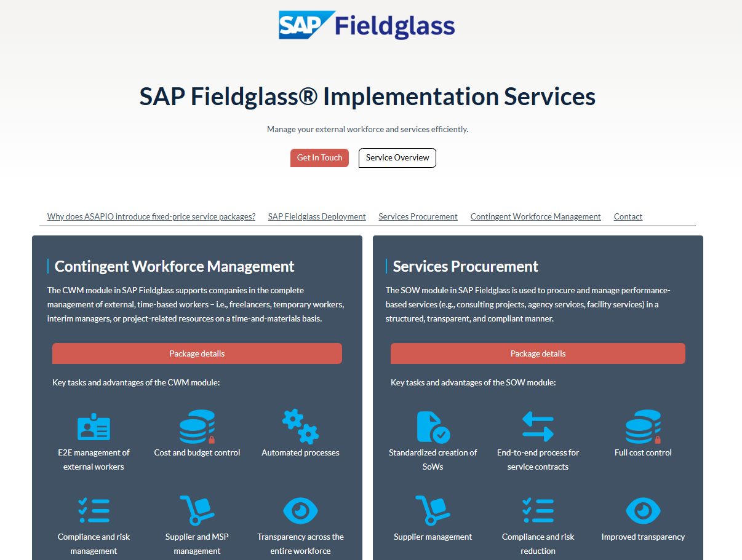
Task: Click the End-to-end process arrows icon
Action: pos(538,427)
